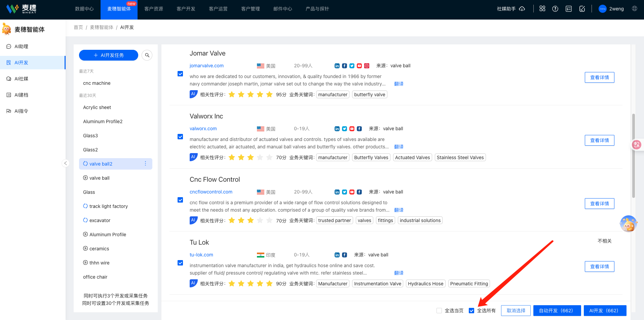Open Tu Lok LinkedIn icon

pos(337,255)
